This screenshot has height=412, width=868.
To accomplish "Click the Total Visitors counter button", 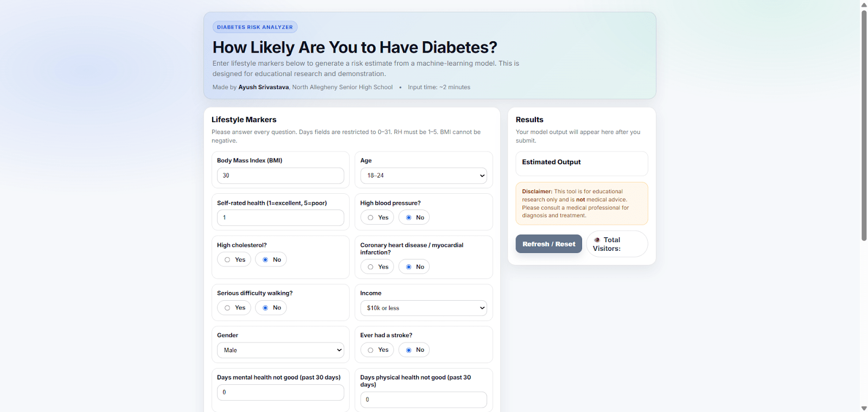I will [x=617, y=244].
